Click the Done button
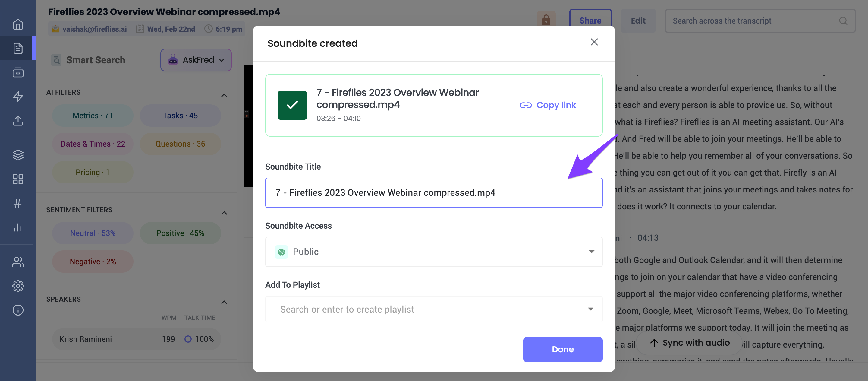The height and width of the screenshot is (381, 868). (563, 349)
